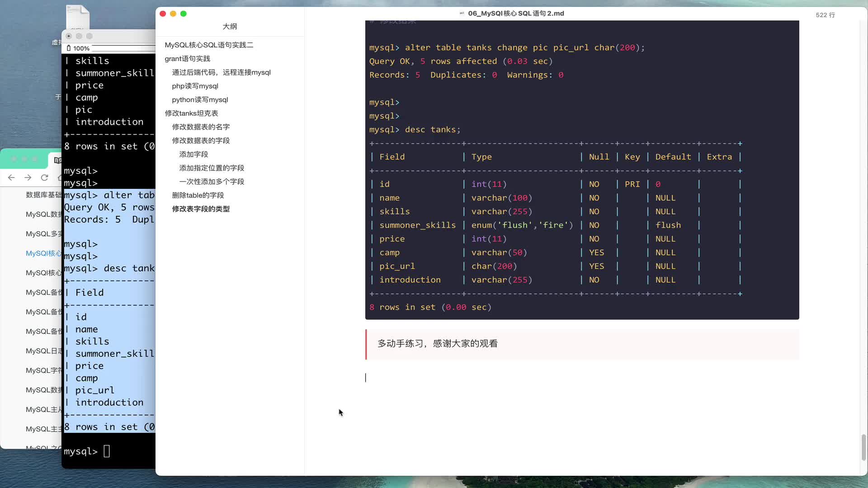Go to php读写mysql outline heading
The image size is (868, 488).
click(x=195, y=86)
